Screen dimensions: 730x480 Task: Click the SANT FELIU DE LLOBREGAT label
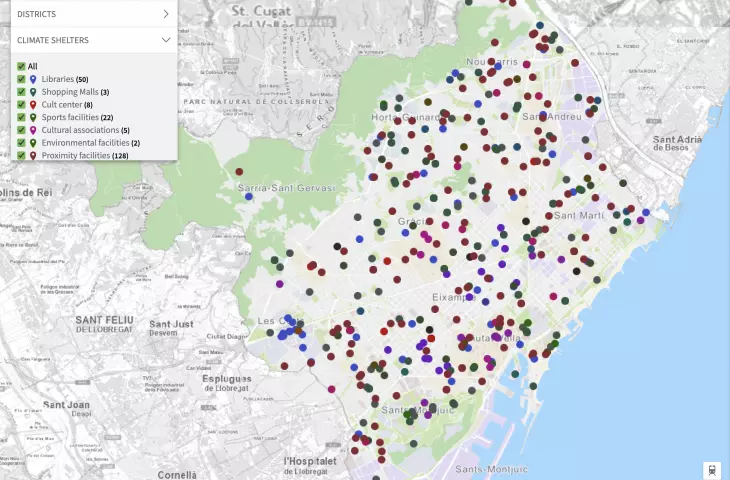click(104, 324)
